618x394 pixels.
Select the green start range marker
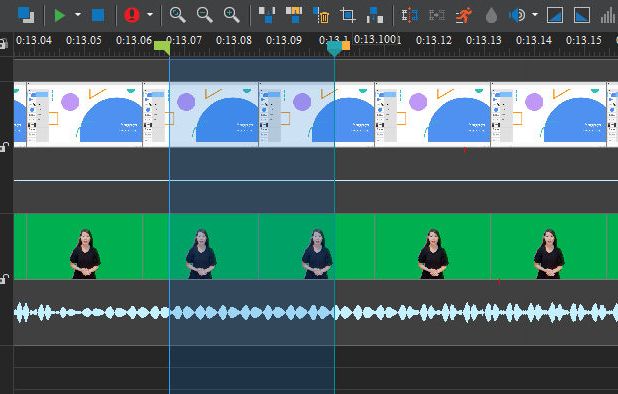162,48
